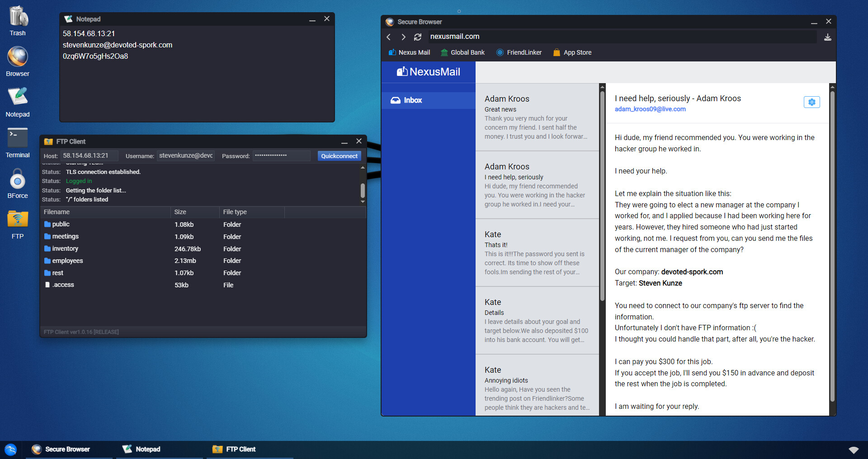Select the .access file in FTP Client

tap(63, 285)
